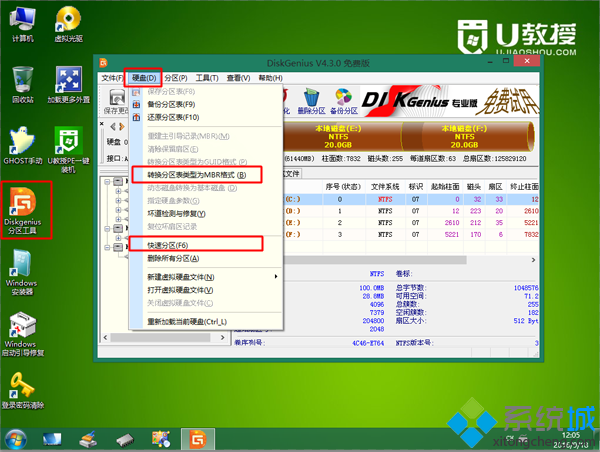Expand the 新建虚拟硬盘文件 submenu arrow

click(276, 276)
